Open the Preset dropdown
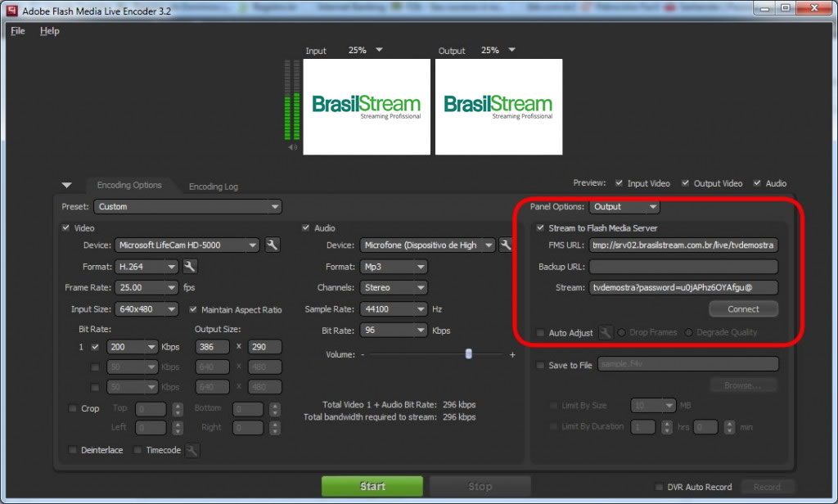 [187, 207]
